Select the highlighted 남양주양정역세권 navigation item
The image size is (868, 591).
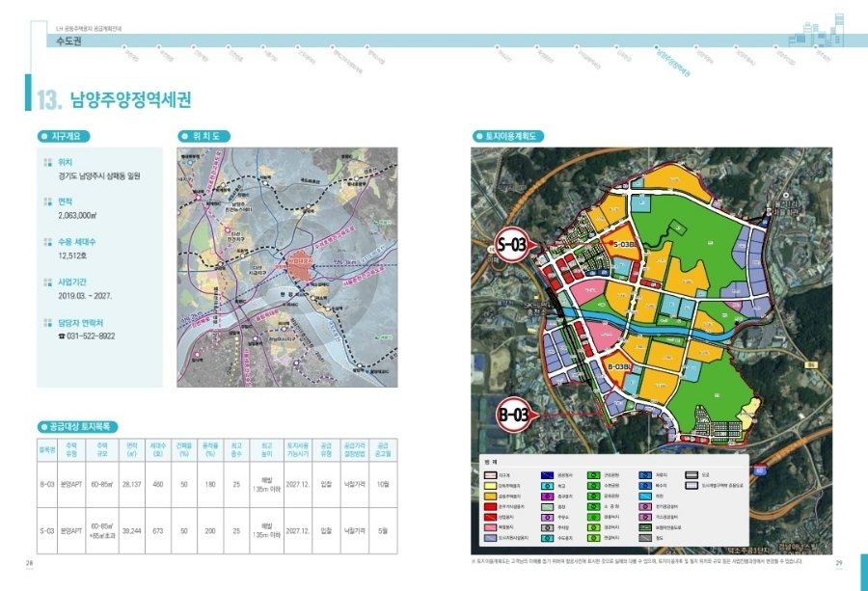pyautogui.click(x=672, y=61)
